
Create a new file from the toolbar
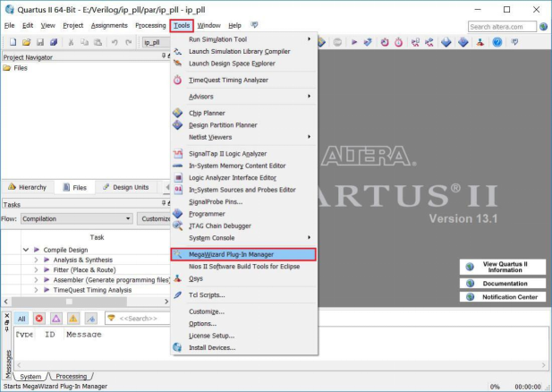coord(13,42)
